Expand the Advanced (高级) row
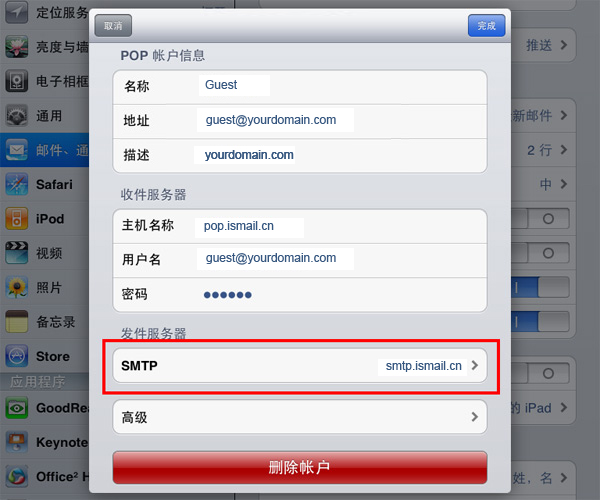 (300, 417)
